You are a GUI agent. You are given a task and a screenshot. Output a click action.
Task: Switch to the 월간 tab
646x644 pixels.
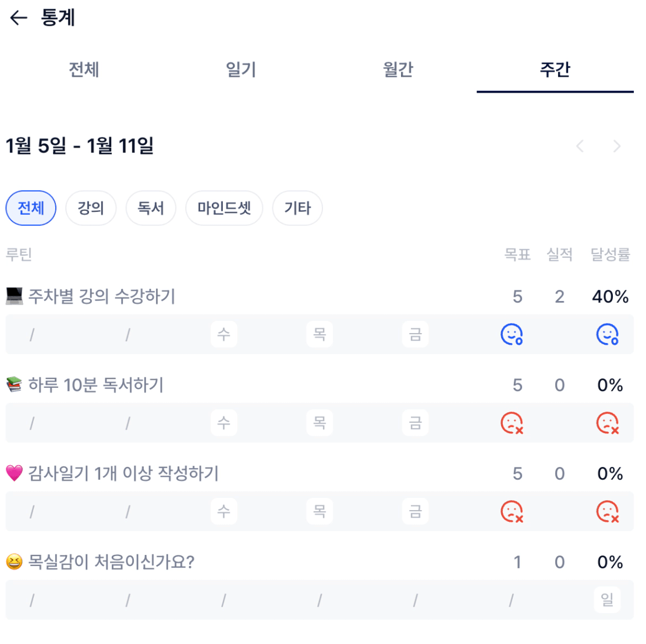click(398, 70)
